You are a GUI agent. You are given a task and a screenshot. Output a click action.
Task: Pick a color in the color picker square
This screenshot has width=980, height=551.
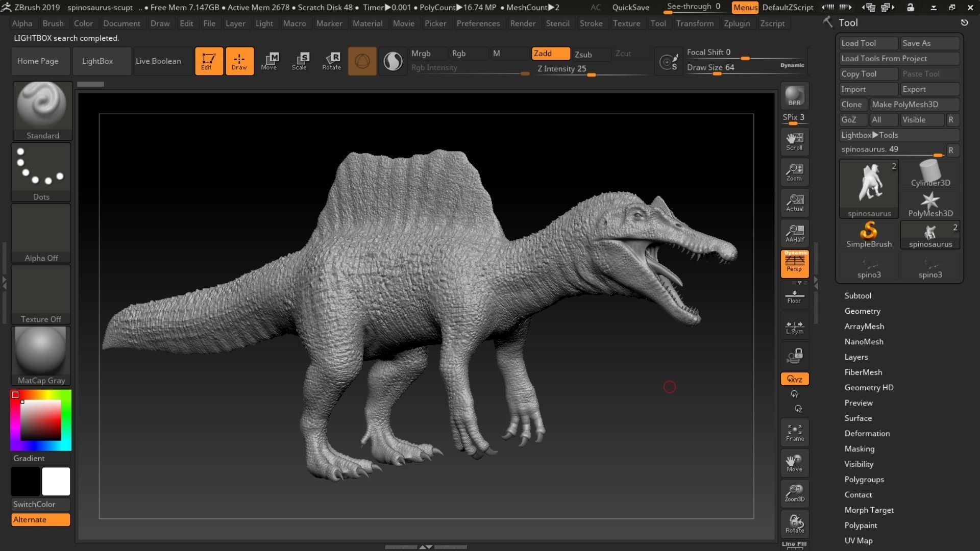[x=41, y=420]
